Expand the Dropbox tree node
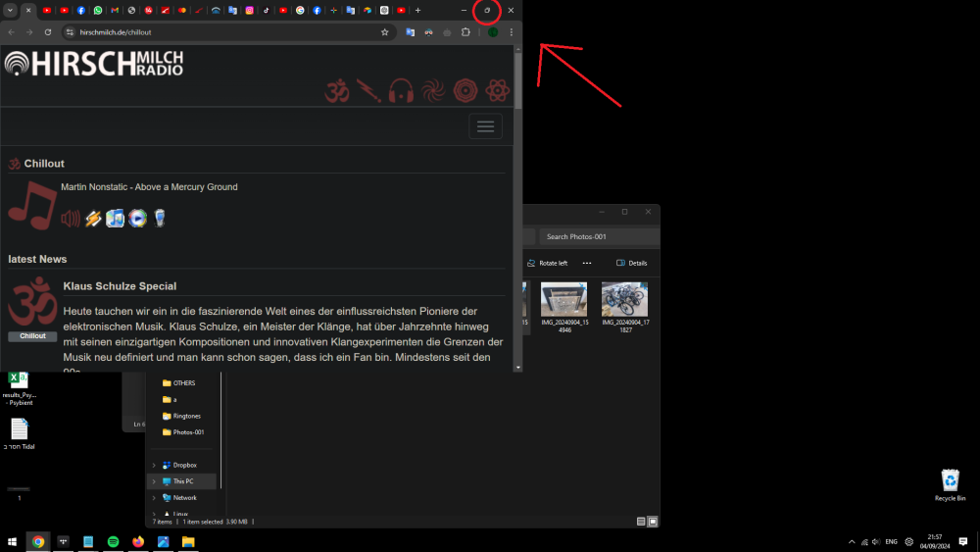 [x=154, y=466]
